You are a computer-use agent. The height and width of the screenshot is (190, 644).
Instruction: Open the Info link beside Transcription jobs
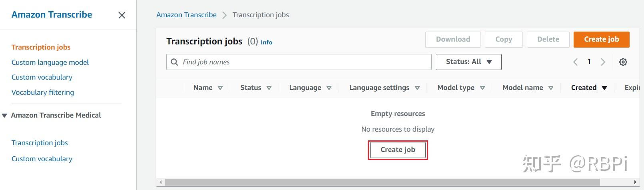pos(266,42)
